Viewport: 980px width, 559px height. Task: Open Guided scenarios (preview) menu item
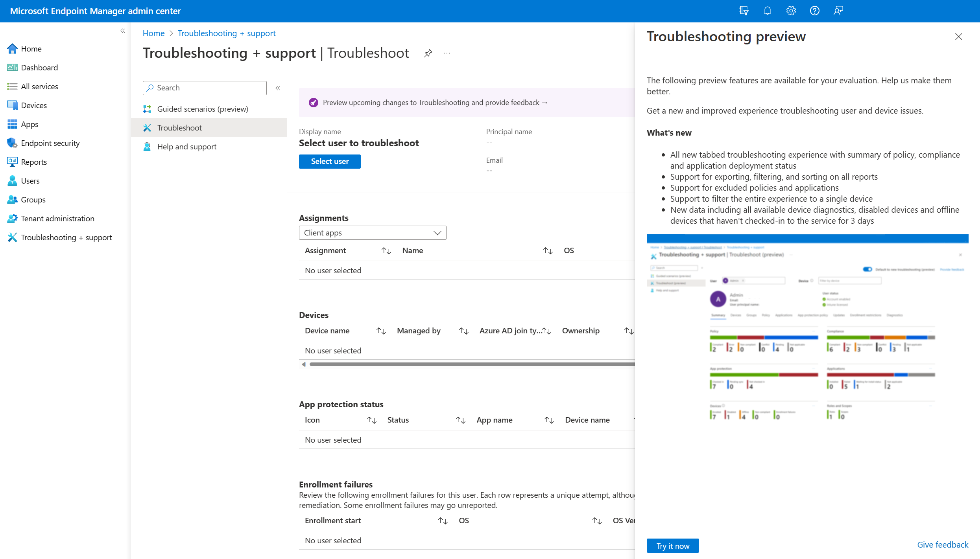point(202,109)
